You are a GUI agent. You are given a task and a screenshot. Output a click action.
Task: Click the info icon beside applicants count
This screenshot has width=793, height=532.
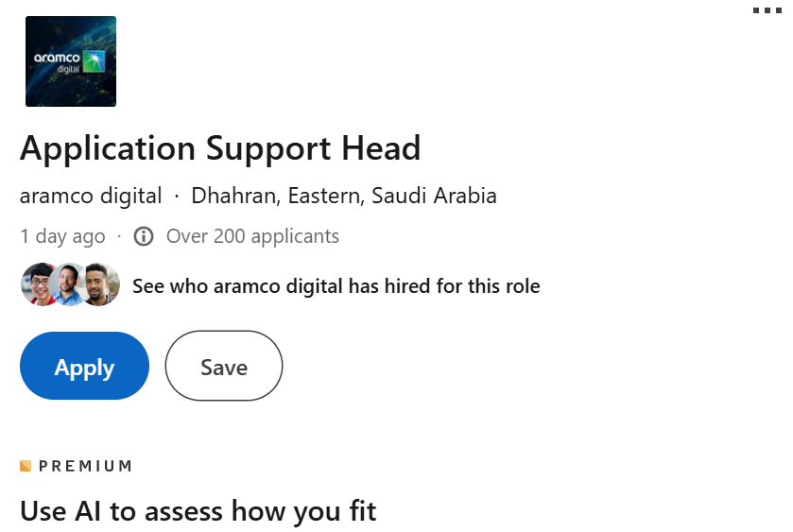click(144, 236)
